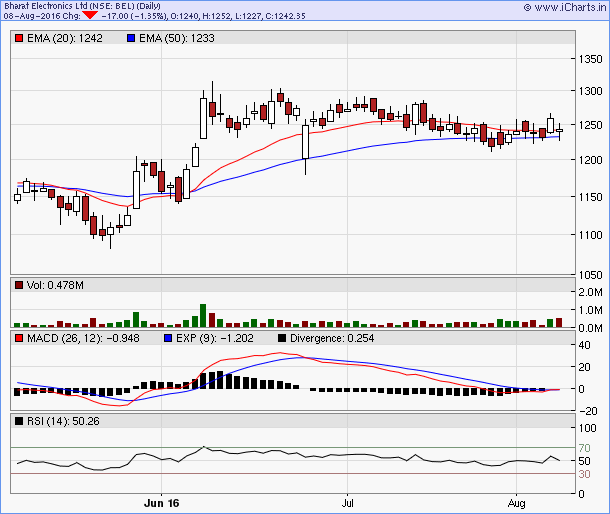Click the 0.0M volume axis label

pos(590,328)
